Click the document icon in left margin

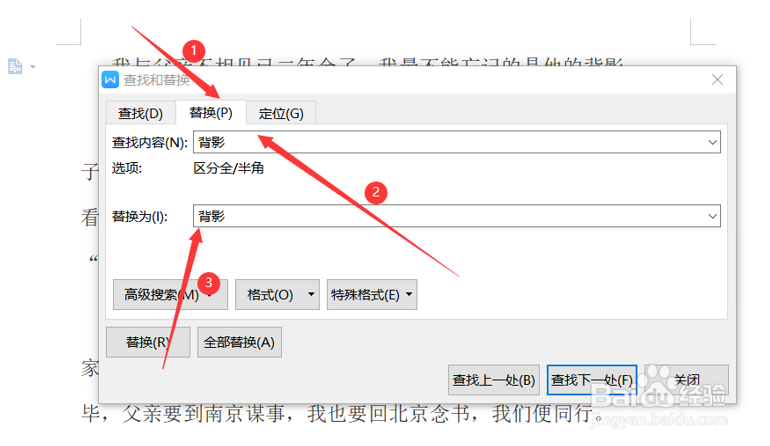point(15,66)
